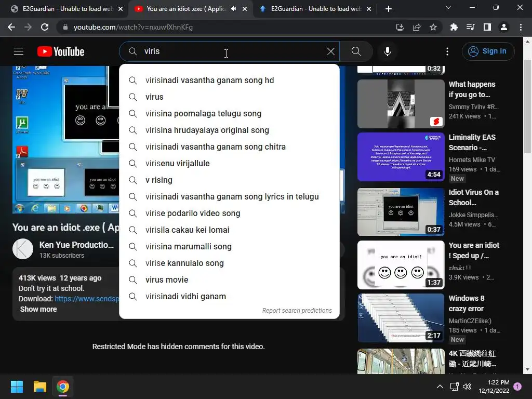Viewport: 532px width, 399px height.
Task: Close the You are an idiot tab
Action: click(245, 9)
